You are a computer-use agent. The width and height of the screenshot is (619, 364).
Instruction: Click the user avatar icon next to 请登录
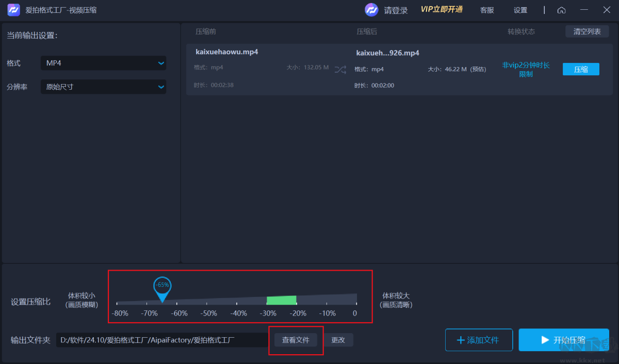pos(371,9)
